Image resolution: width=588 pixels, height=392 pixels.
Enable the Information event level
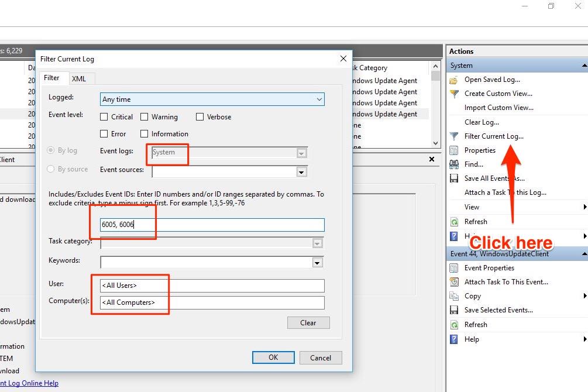point(143,133)
